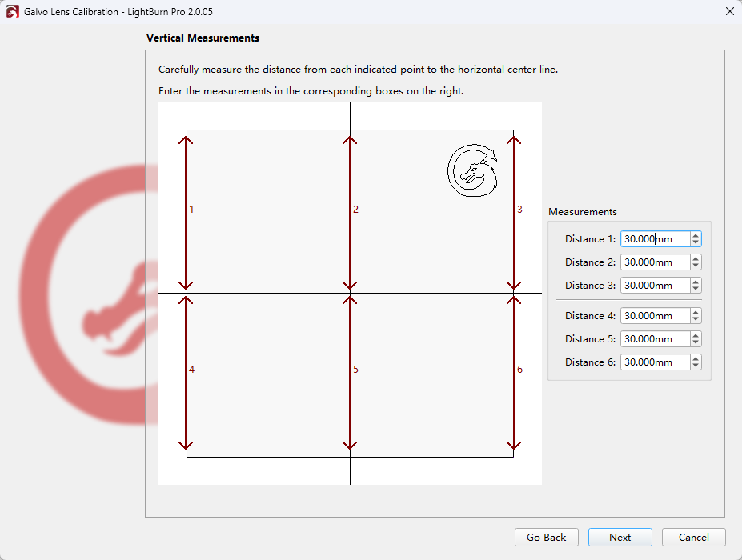The image size is (742, 560).
Task: Go Back to the previous calibration step
Action: [547, 538]
